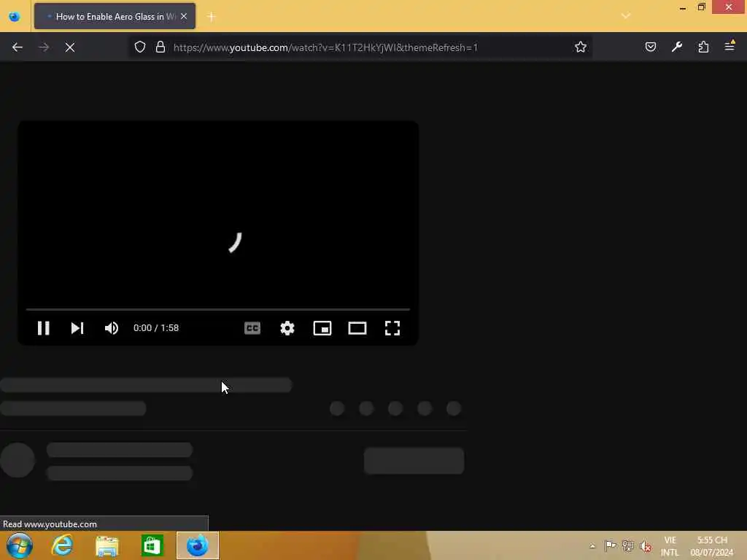Click Firefox View icon in tab bar
Image resolution: width=747 pixels, height=560 pixels.
click(x=15, y=17)
